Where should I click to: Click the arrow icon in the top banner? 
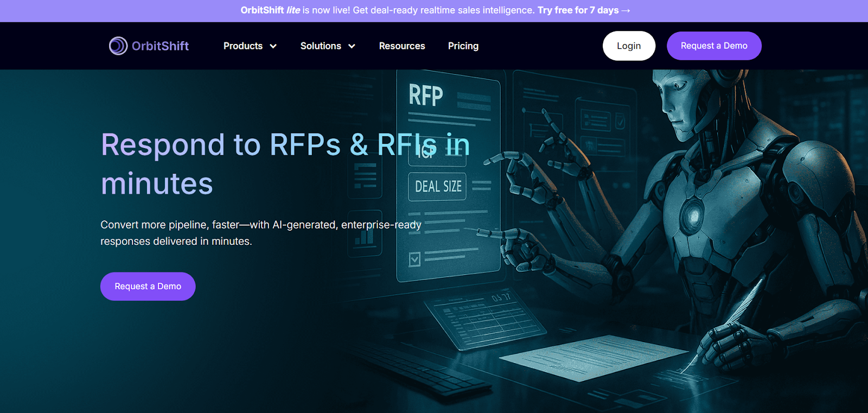[x=626, y=10]
